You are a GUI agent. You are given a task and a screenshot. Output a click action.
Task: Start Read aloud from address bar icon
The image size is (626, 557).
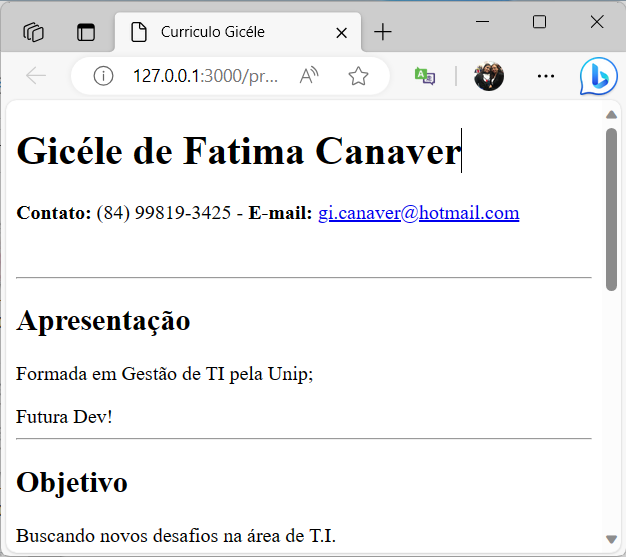click(309, 76)
